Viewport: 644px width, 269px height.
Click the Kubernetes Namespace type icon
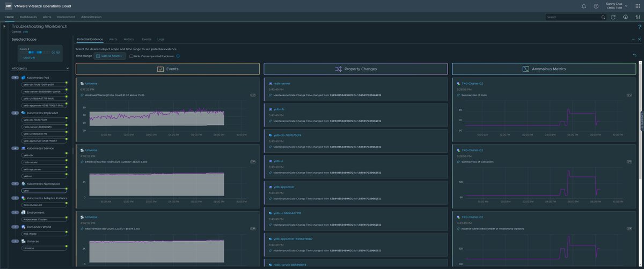23,183
